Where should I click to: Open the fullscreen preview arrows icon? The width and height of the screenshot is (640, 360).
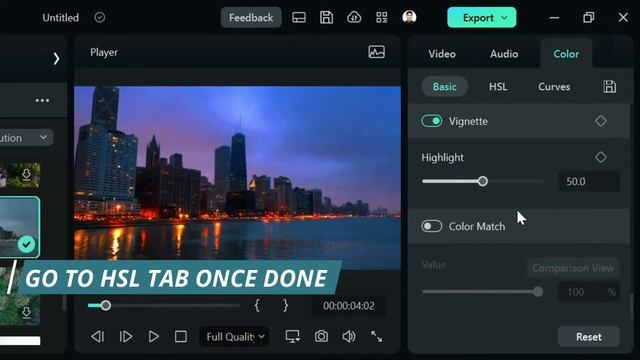click(x=376, y=337)
